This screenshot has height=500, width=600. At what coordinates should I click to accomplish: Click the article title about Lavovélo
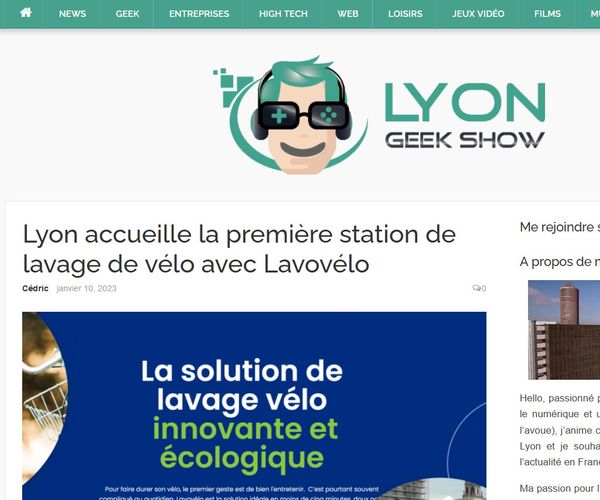click(x=239, y=249)
